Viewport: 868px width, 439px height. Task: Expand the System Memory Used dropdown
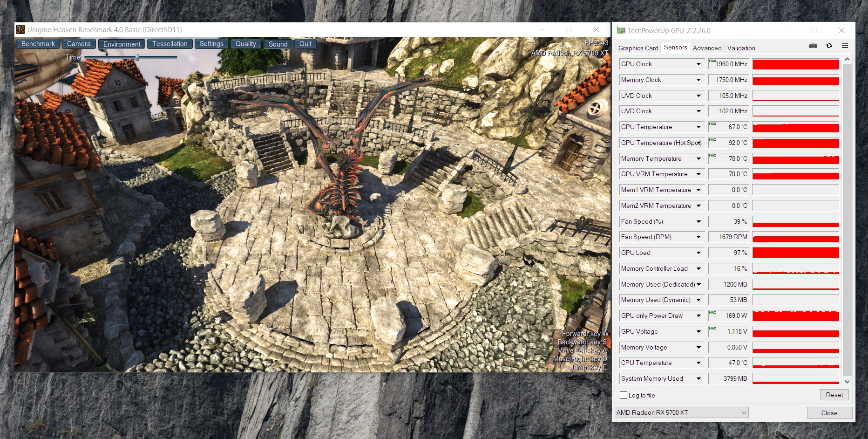pos(698,379)
